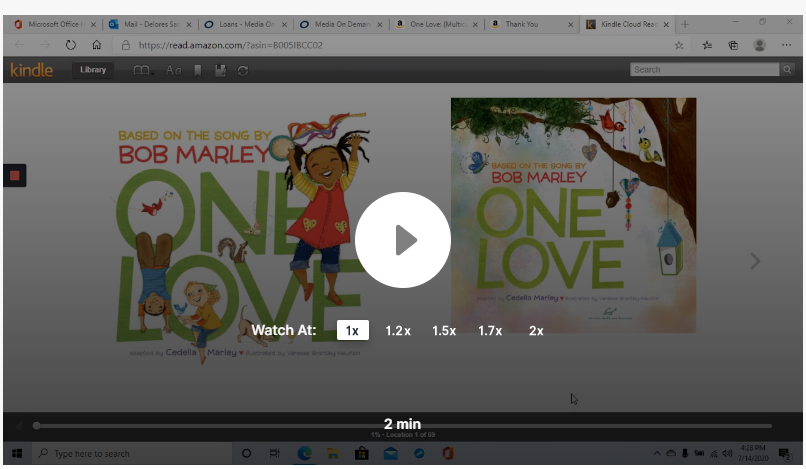
Task: Click the reading progress slider handle
Action: pyautogui.click(x=36, y=426)
